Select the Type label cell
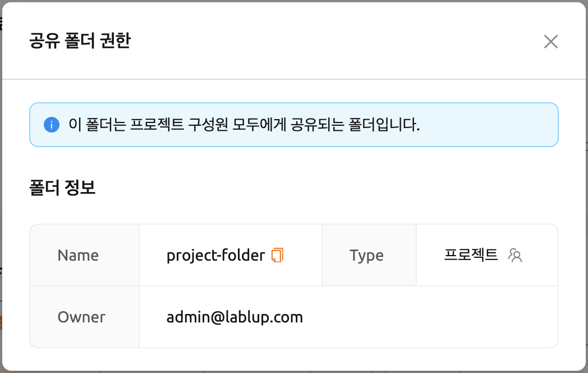The image size is (588, 373). pyautogui.click(x=369, y=255)
